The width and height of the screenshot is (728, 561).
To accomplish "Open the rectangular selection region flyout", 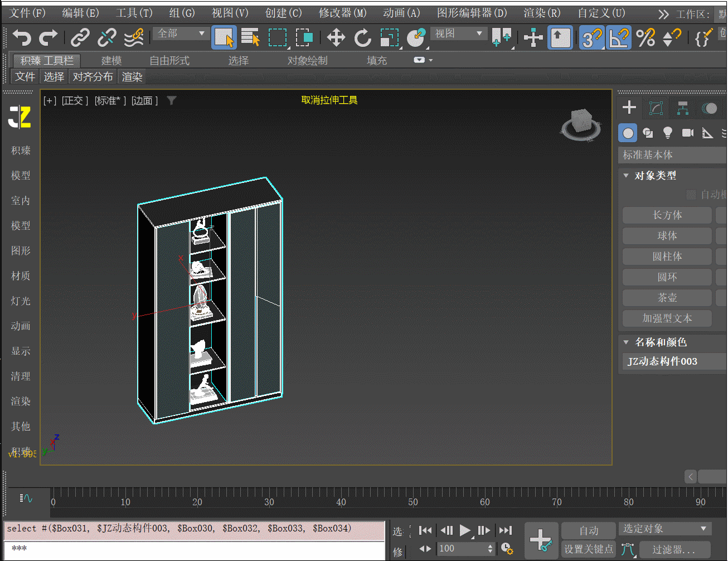I will 278,37.
